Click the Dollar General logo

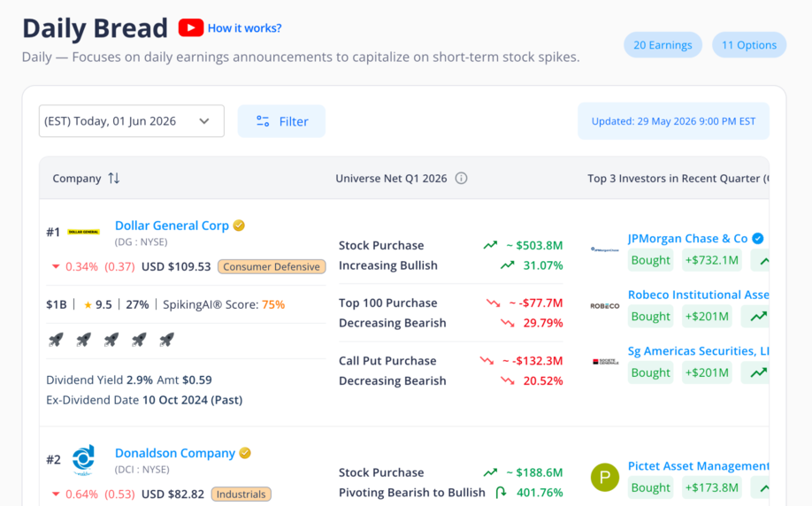(83, 232)
